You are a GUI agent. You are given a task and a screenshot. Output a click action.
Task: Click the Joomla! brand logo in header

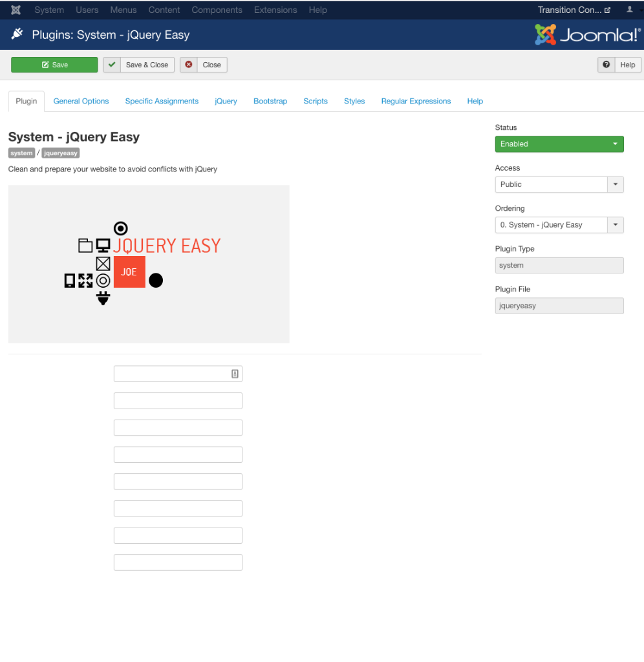click(x=586, y=35)
